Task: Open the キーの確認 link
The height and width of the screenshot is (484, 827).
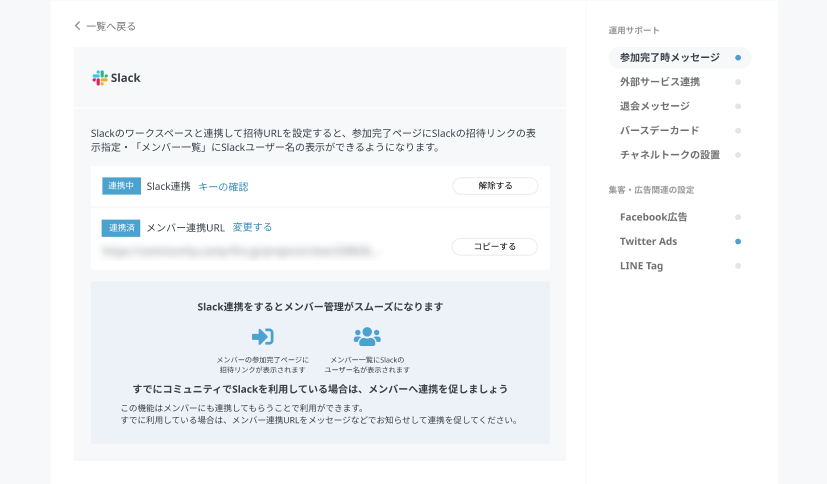Action: tap(223, 186)
